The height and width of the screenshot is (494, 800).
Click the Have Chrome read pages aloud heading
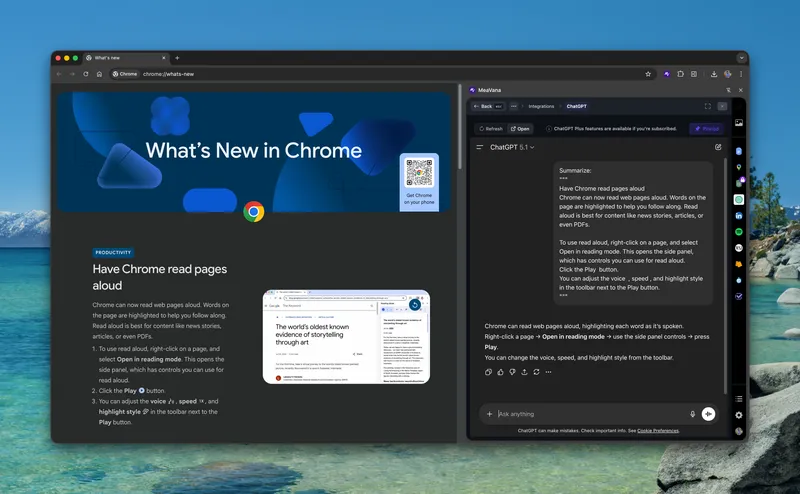tap(160, 277)
